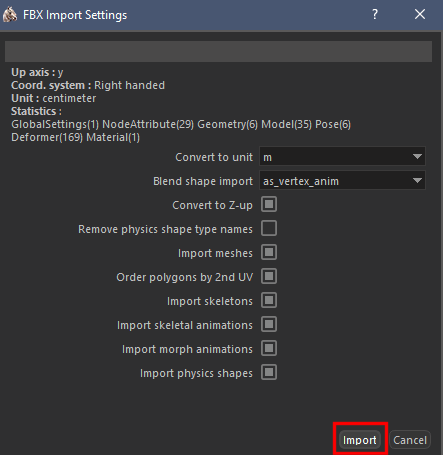Disable Import skeletal animations option

point(269,324)
